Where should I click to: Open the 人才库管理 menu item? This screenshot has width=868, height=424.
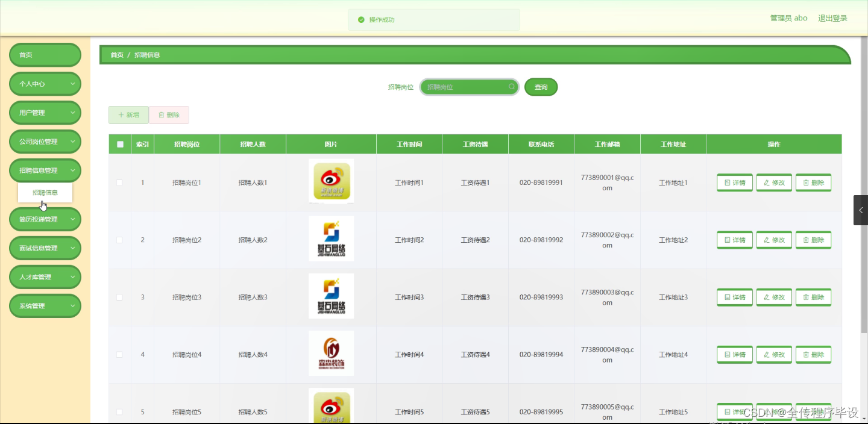point(45,276)
